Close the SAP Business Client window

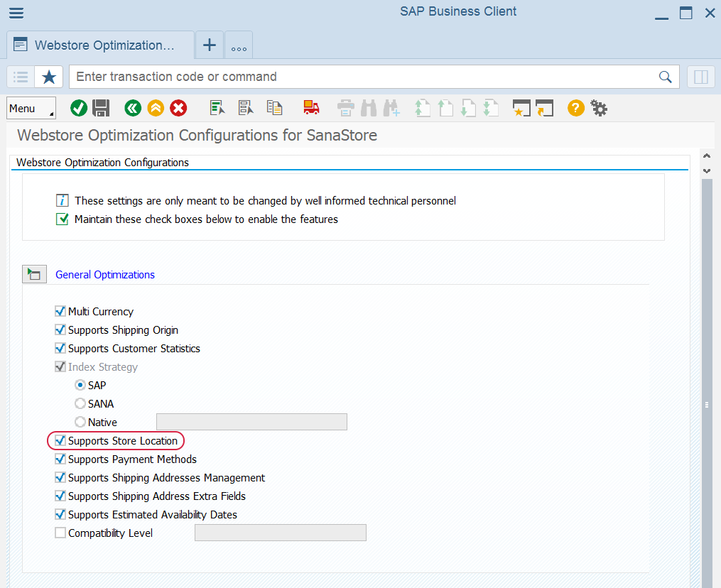pyautogui.click(x=710, y=13)
